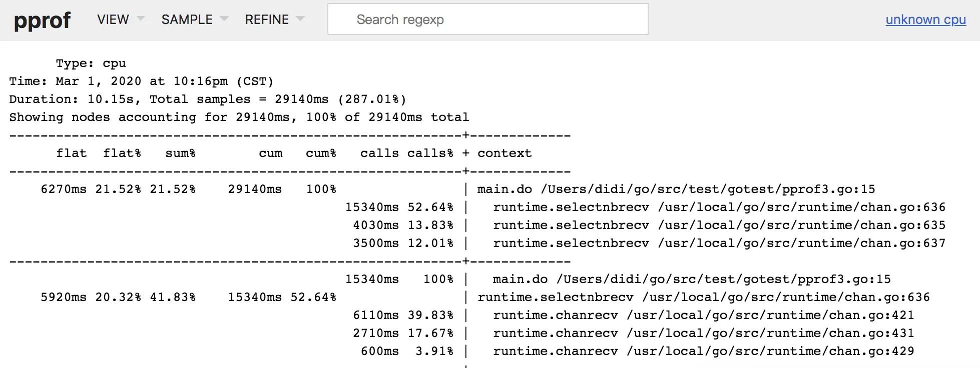Open the VIEW menu
This screenshot has width=980, height=368.
pos(113,19)
